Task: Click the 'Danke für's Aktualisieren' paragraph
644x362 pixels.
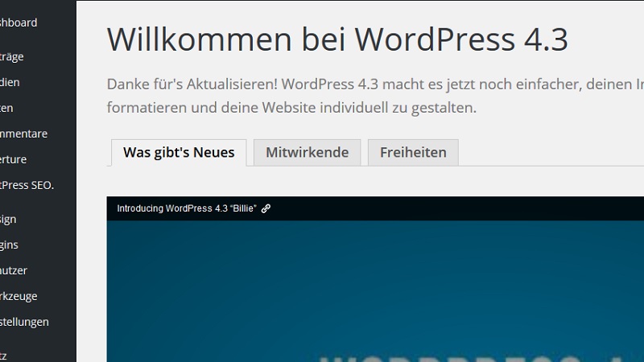Action: pyautogui.click(x=375, y=96)
